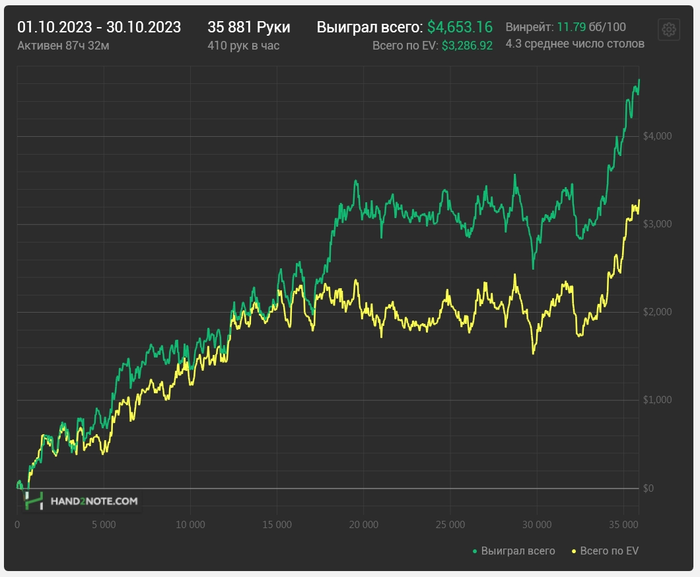Click the date range 01.10.2023 - 30.10.2023

click(x=99, y=27)
